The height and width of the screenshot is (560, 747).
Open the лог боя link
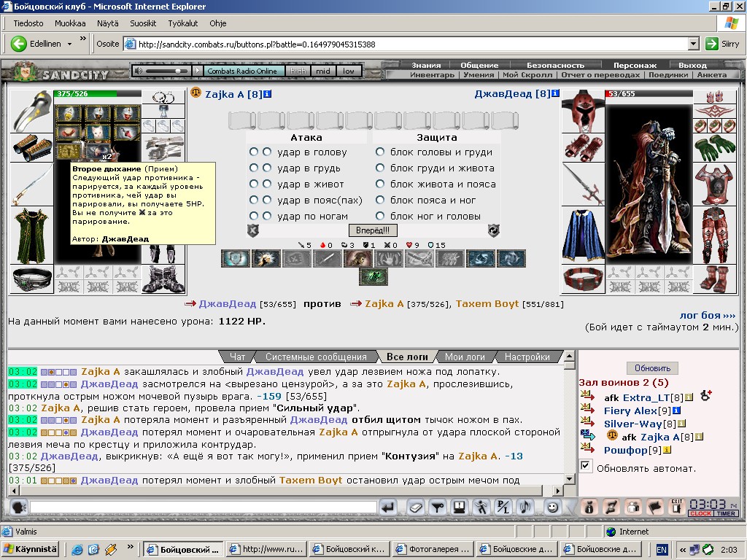point(707,315)
